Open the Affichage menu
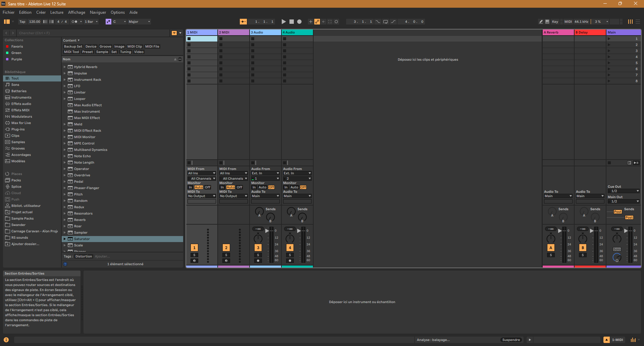The image size is (644, 346). point(77,12)
